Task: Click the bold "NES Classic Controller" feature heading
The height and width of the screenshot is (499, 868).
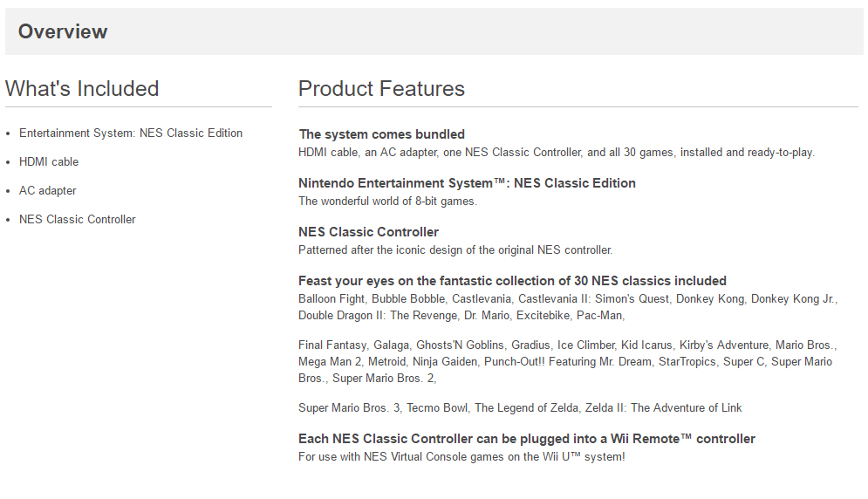Action: [368, 232]
